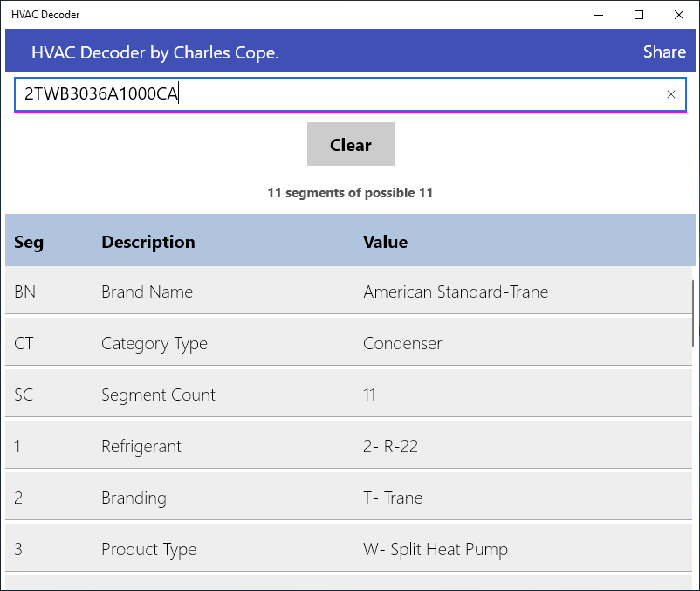Viewport: 700px width, 591px height.
Task: Click the 'SC' segment cell
Action: 24,395
